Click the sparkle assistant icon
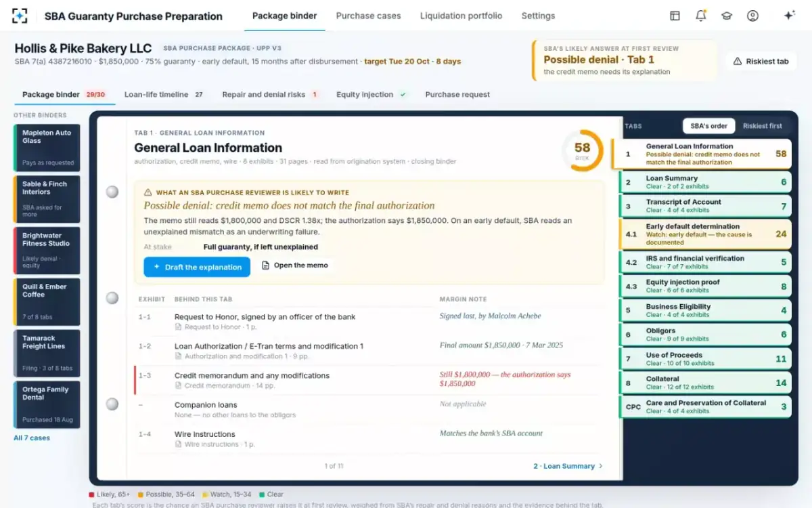812x508 pixels. click(789, 16)
